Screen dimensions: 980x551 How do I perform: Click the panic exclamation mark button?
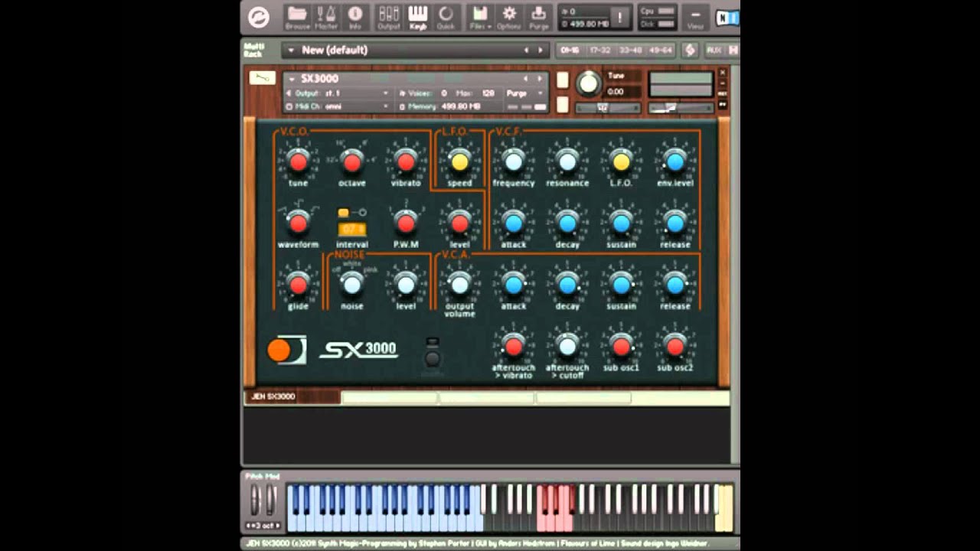coord(620,17)
